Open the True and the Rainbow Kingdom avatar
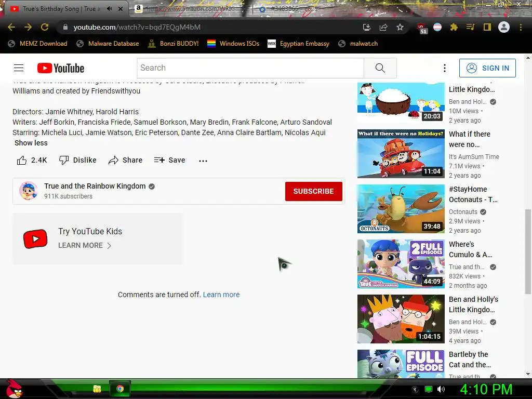The height and width of the screenshot is (399, 532). point(29,191)
